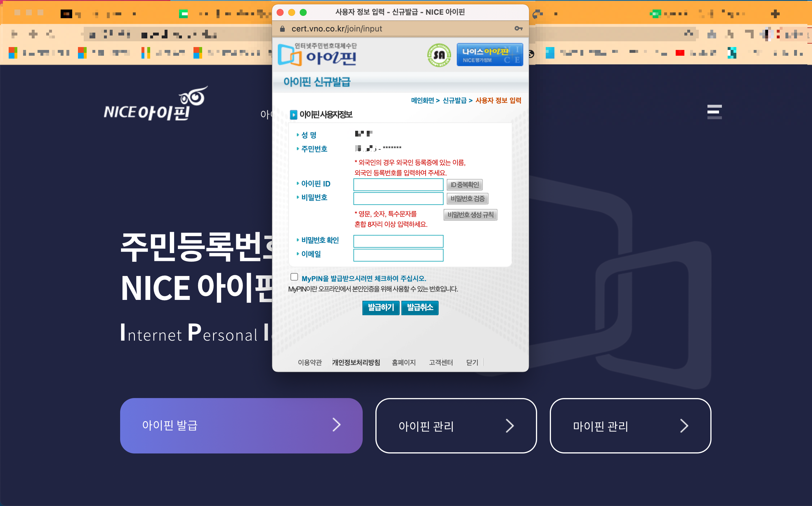The image size is (812, 506).
Task: Click the key icon in the popup address bar
Action: 518,29
